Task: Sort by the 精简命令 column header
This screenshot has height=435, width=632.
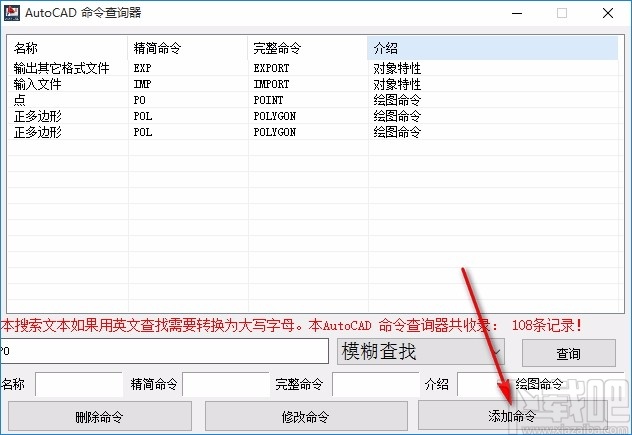Action: 187,48
